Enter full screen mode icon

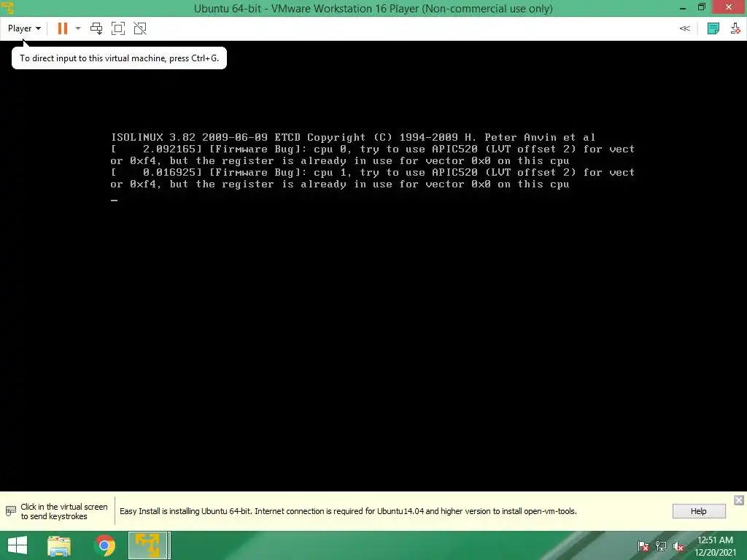(x=118, y=28)
